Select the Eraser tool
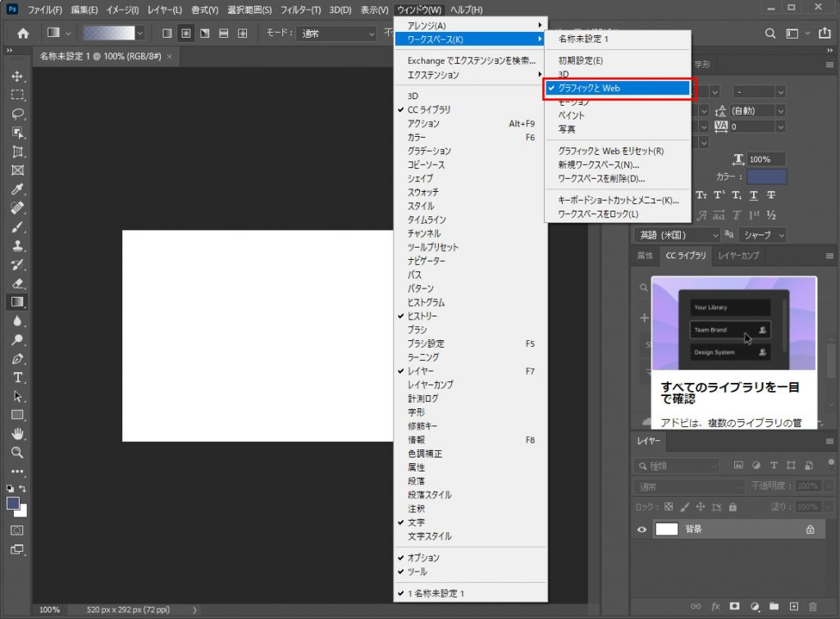The image size is (840, 619). pyautogui.click(x=17, y=284)
